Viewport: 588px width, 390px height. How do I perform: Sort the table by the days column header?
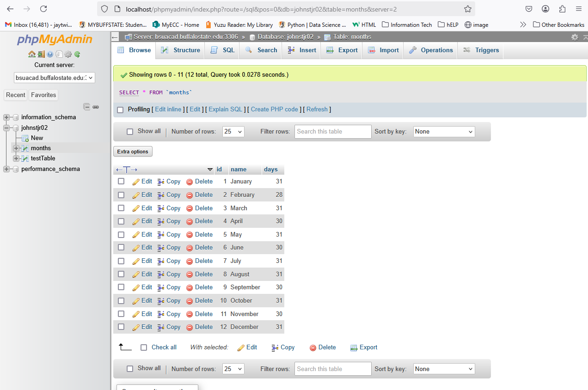[270, 169]
